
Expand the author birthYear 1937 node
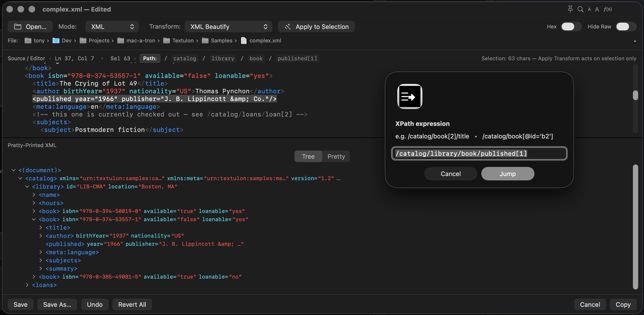tap(41, 236)
